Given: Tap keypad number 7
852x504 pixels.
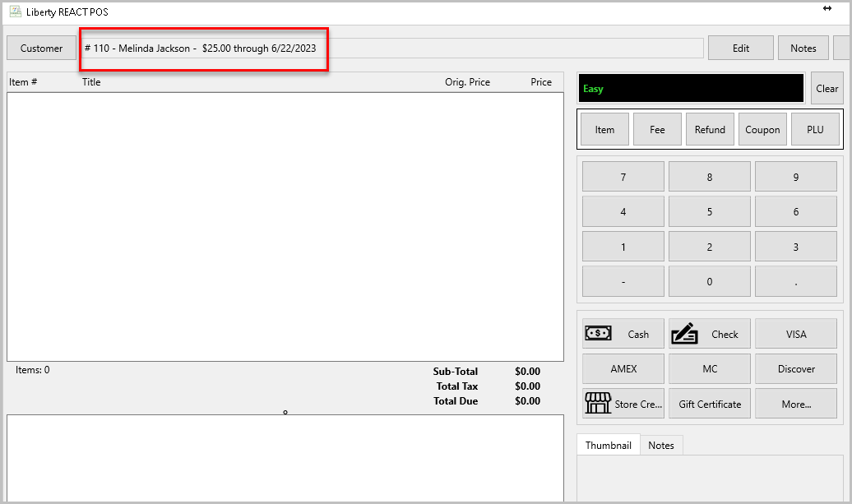Looking at the screenshot, I should [623, 177].
